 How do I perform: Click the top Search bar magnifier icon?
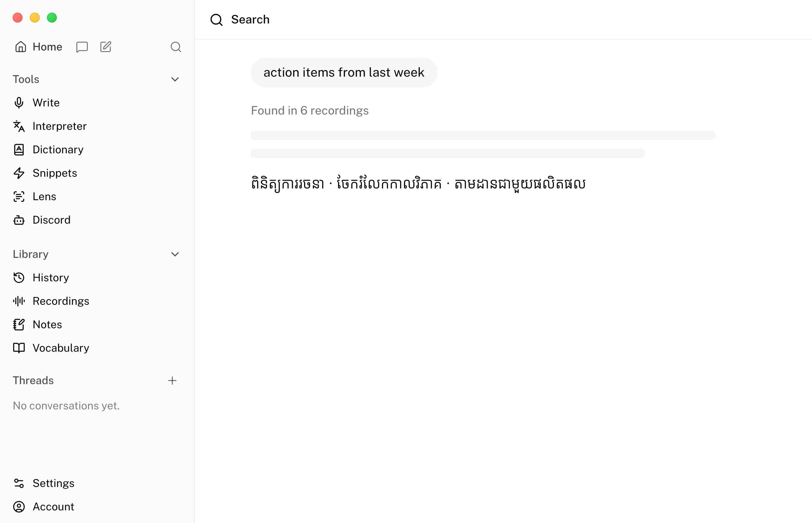pos(217,20)
